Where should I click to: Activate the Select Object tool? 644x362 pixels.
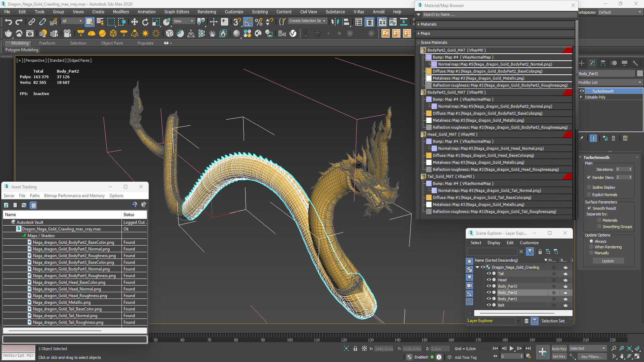click(89, 22)
